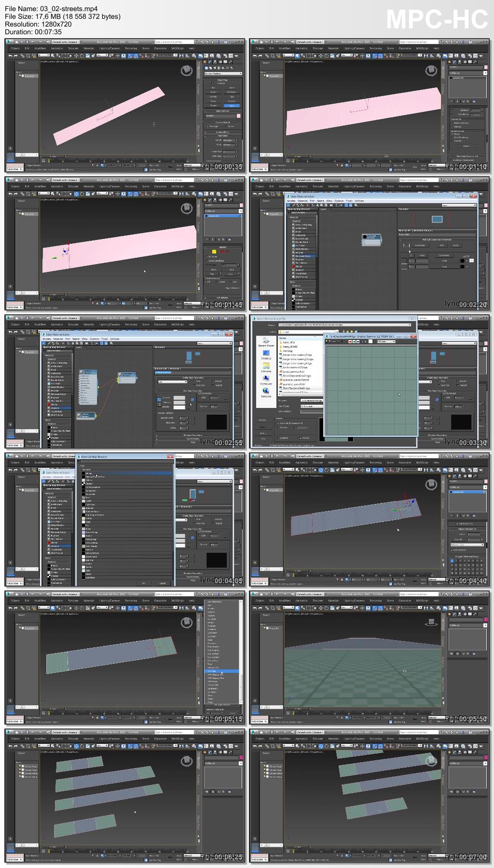Screen dimensions: 494x868
Task: Click the Add button in Multi/Sub-Object parameters
Action: click(441, 245)
